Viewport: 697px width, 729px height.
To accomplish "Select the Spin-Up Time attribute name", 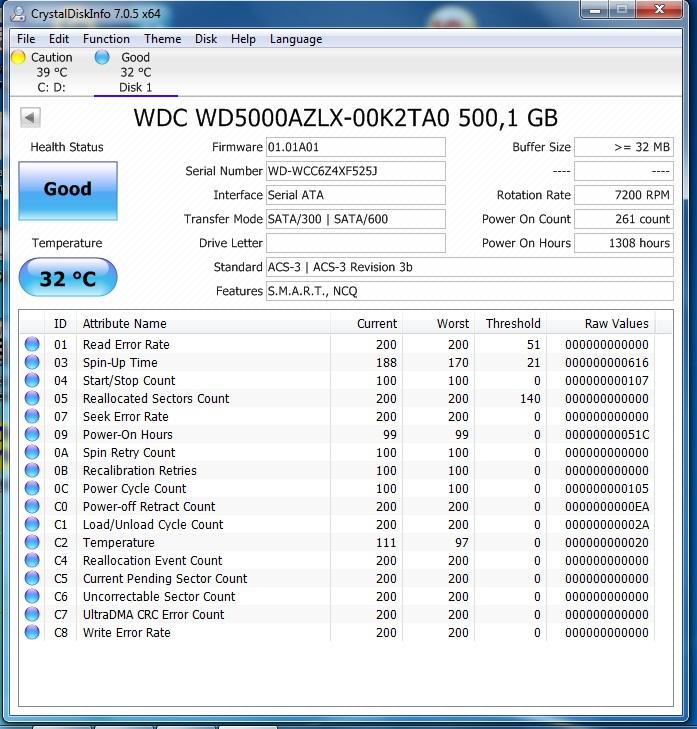I will (120, 363).
